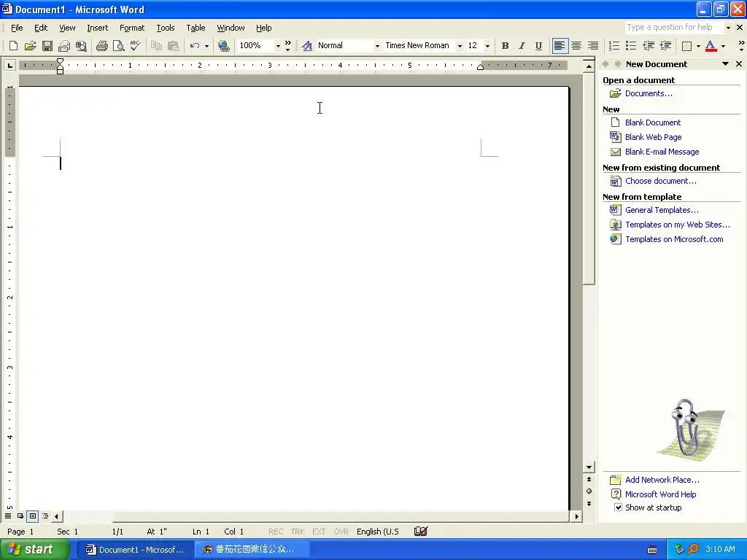Click the Type a question for help box
The width and height of the screenshot is (747, 560).
(x=674, y=27)
